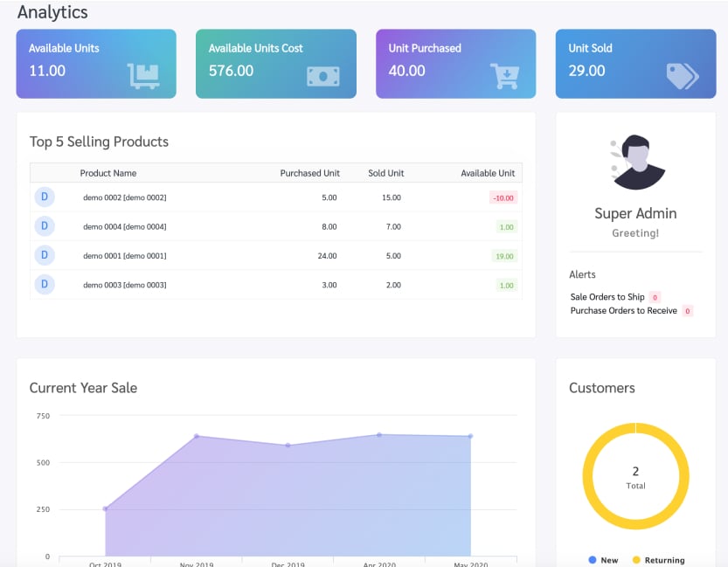Click the Oct 2019 data point on sales chart
The image size is (728, 567).
point(106,509)
